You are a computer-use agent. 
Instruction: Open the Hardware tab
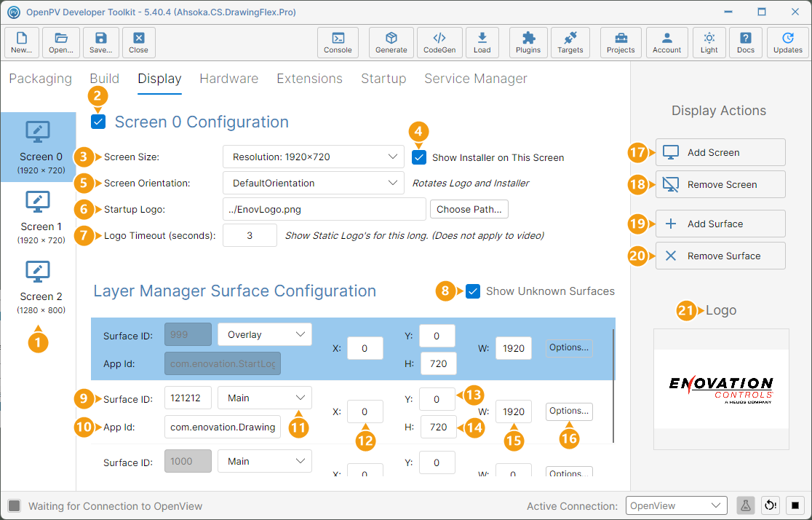pyautogui.click(x=229, y=79)
